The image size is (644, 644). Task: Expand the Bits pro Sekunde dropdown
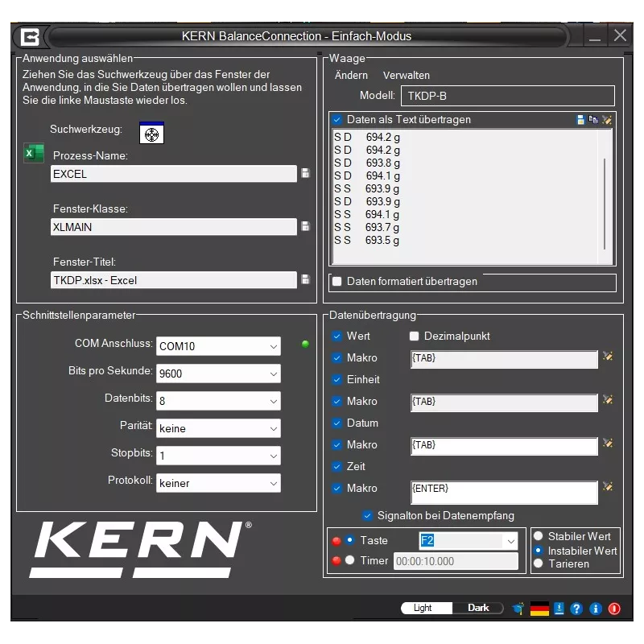point(275,374)
